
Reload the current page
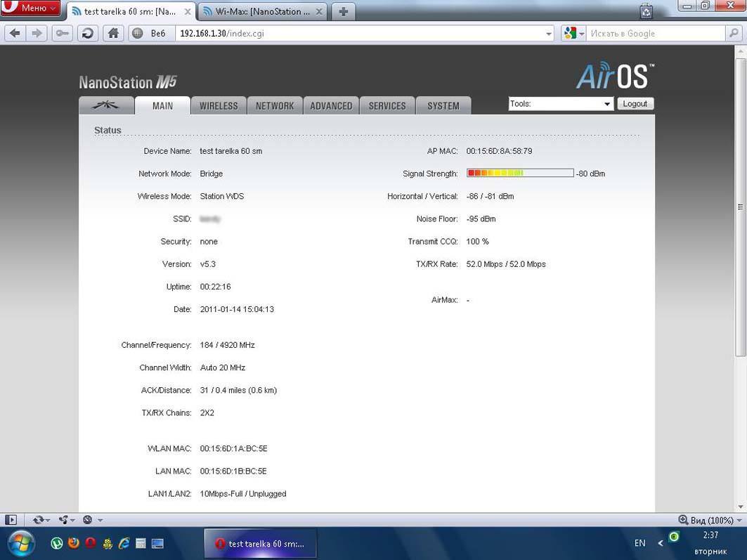88,33
